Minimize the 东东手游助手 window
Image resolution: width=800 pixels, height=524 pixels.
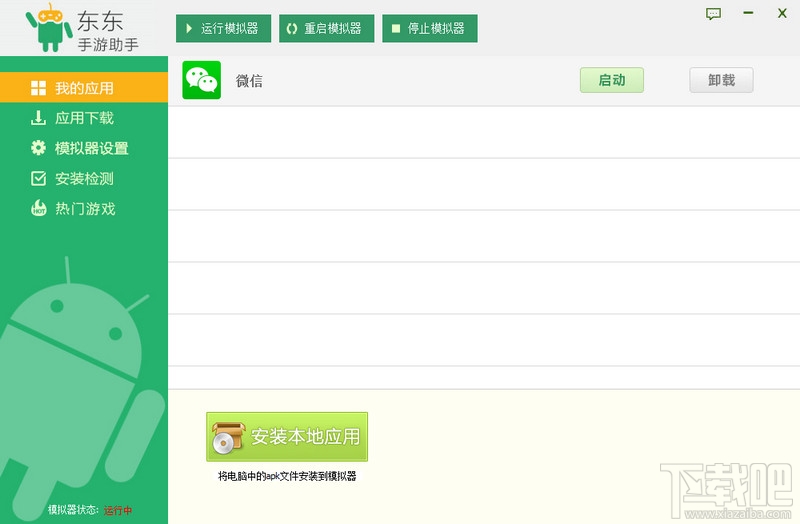748,13
